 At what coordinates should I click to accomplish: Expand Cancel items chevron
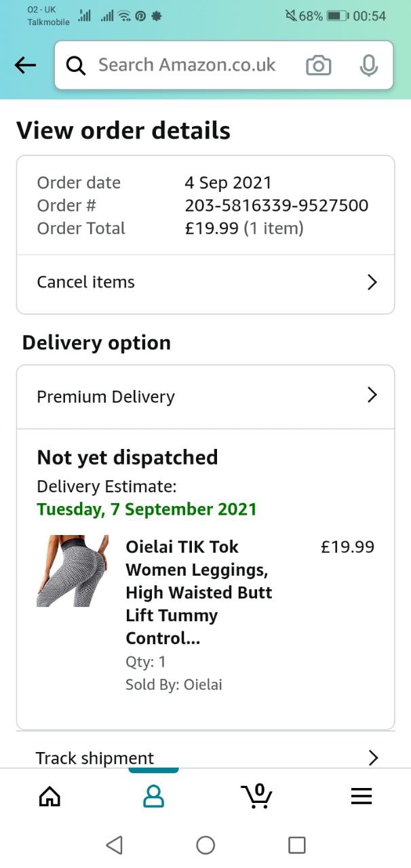372,282
